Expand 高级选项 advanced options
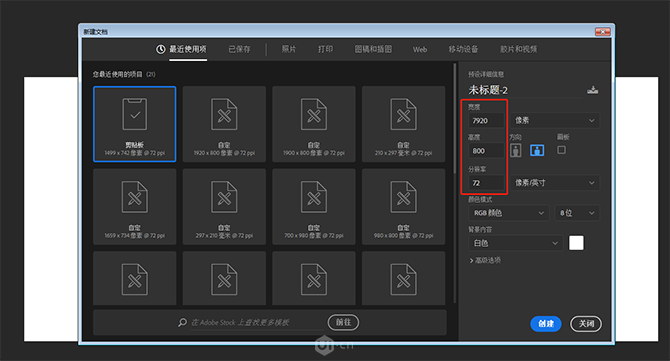This screenshot has width=670, height=361. 485,260
